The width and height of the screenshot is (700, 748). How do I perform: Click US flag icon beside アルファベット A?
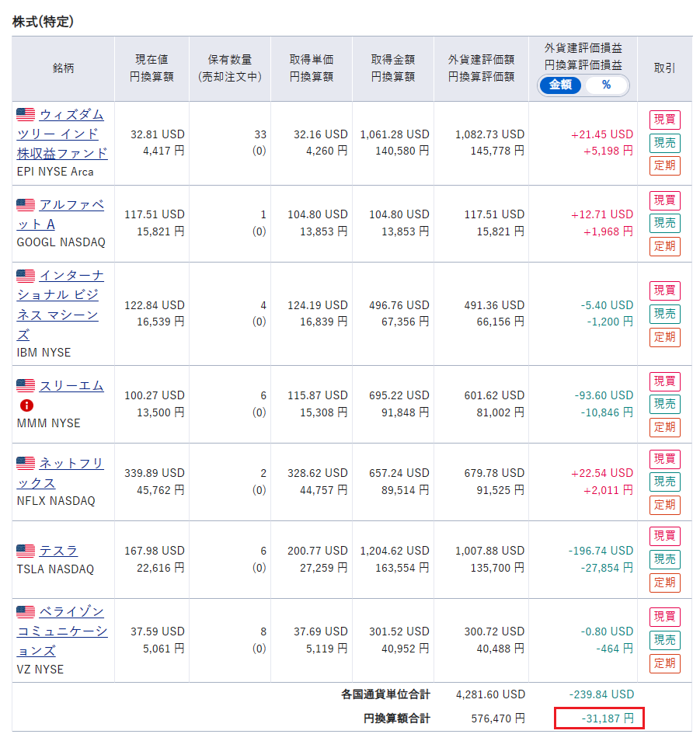(x=26, y=204)
